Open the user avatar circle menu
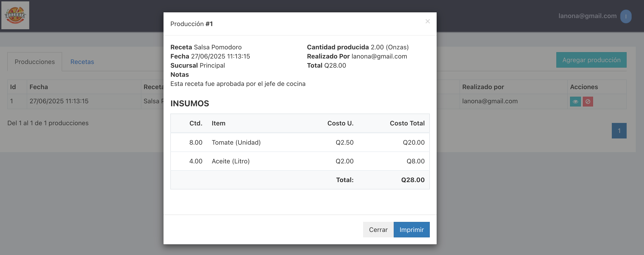 click(626, 16)
